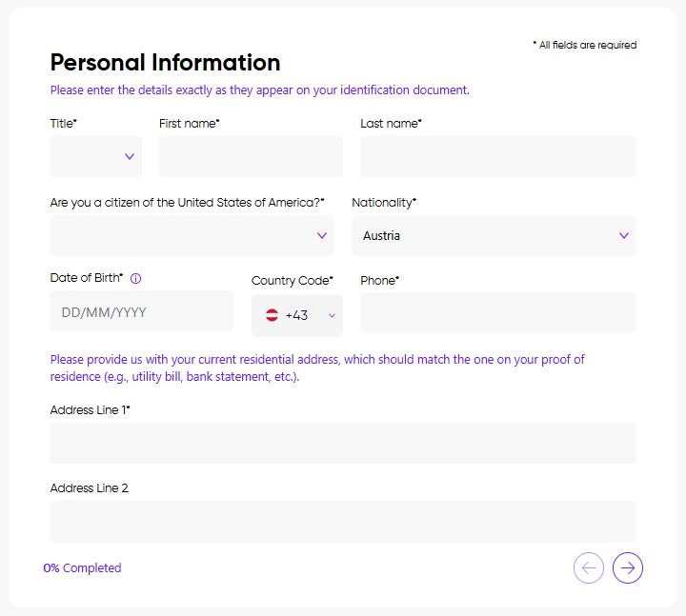Click the Date of Birth info icon
686x616 pixels.
click(x=135, y=279)
